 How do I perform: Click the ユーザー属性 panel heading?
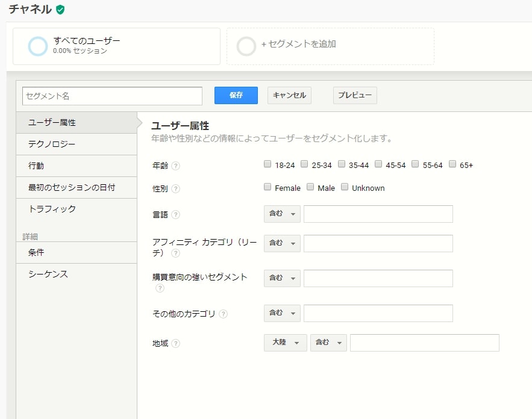(x=180, y=126)
